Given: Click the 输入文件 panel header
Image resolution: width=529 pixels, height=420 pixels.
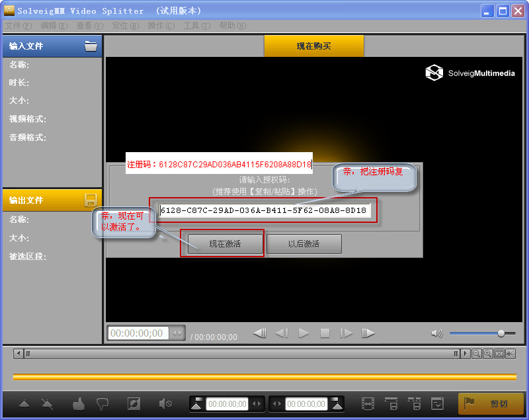Looking at the screenshot, I should pyautogui.click(x=52, y=46).
